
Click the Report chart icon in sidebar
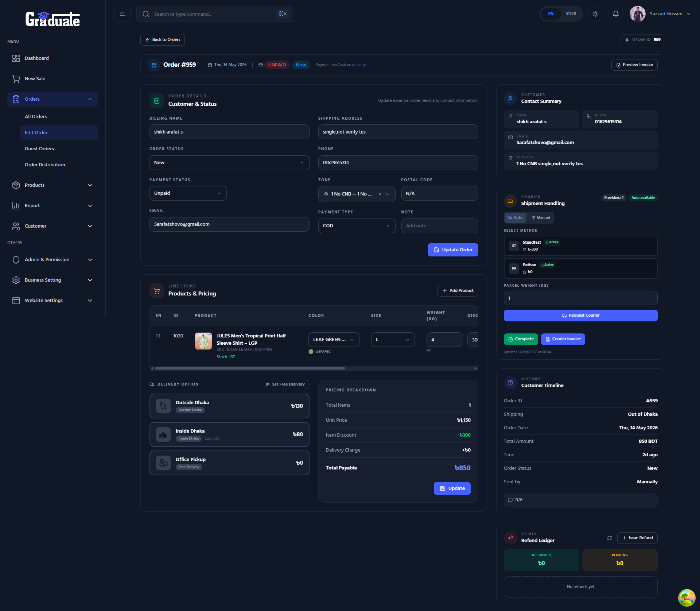pos(16,206)
